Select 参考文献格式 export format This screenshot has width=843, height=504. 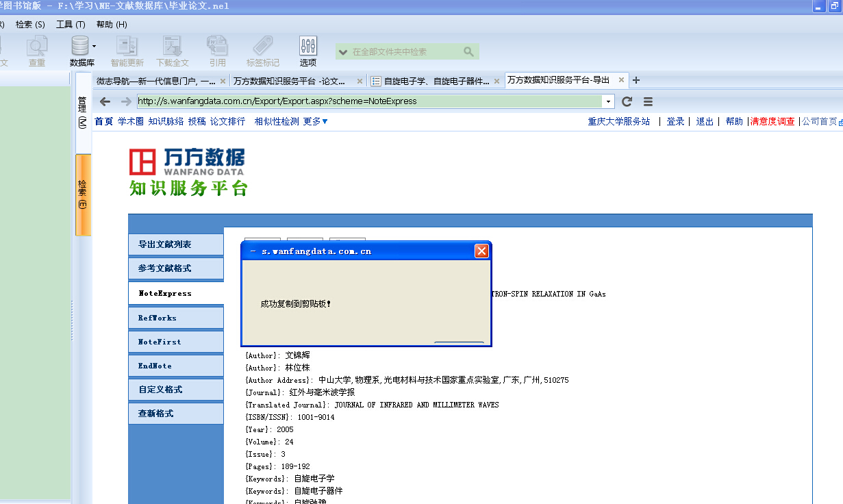pos(176,268)
